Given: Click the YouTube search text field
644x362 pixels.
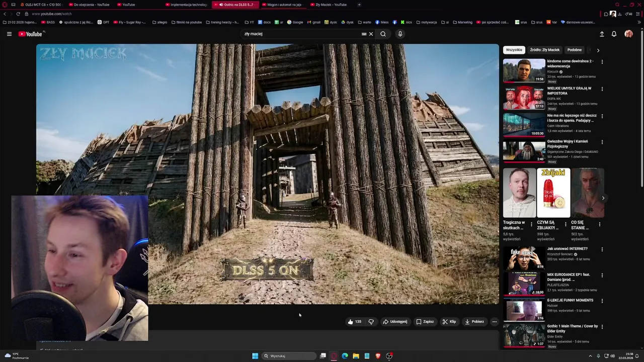Looking at the screenshot, I should click(301, 34).
